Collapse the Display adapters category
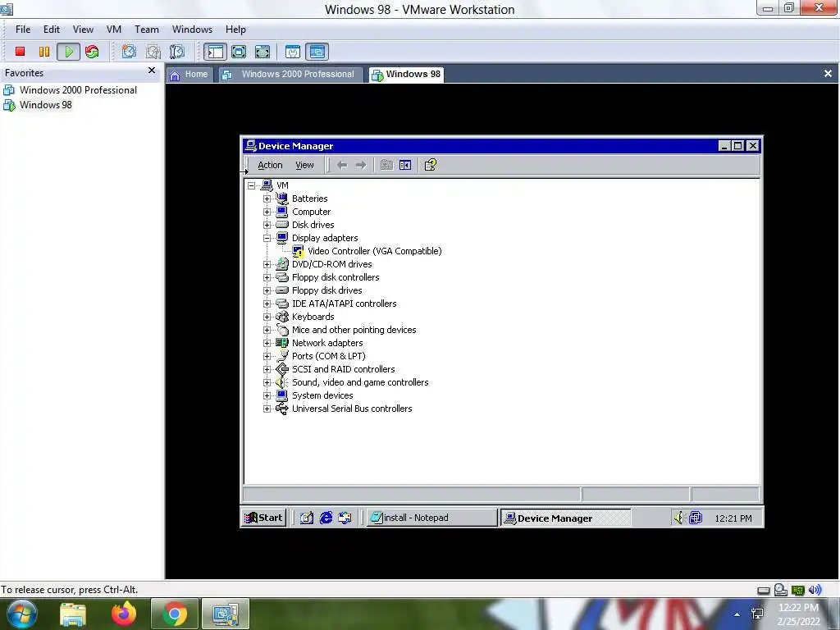This screenshot has width=840, height=630. point(267,238)
